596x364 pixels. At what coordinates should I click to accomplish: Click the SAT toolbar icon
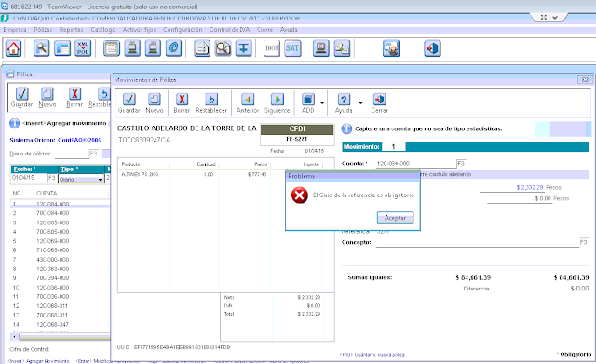tap(291, 48)
